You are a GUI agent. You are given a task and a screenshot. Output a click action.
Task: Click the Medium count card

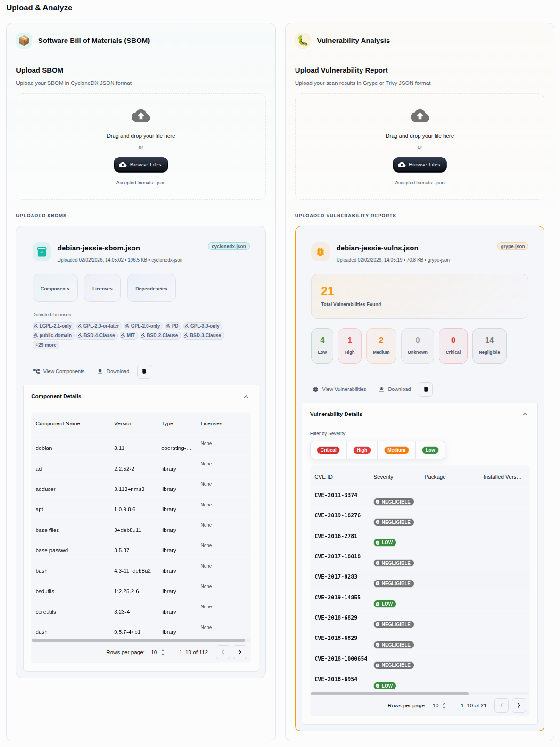(381, 346)
